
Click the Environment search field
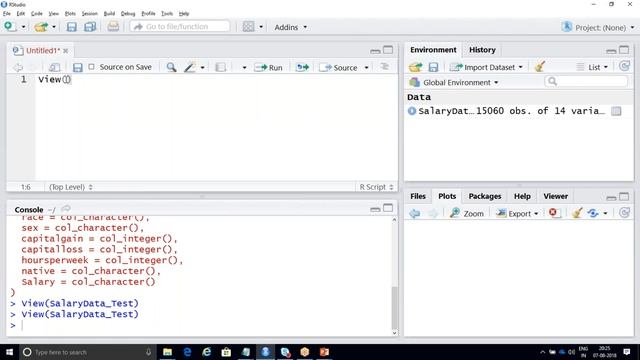click(586, 82)
